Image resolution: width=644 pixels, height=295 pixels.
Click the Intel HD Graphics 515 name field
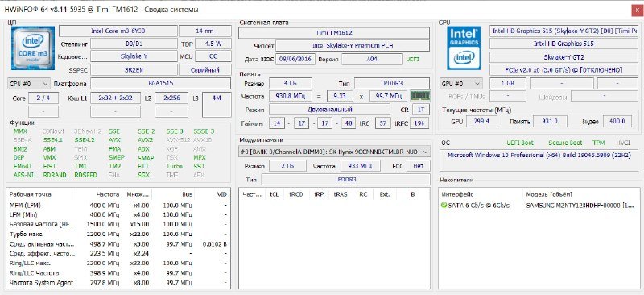pyautogui.click(x=563, y=44)
